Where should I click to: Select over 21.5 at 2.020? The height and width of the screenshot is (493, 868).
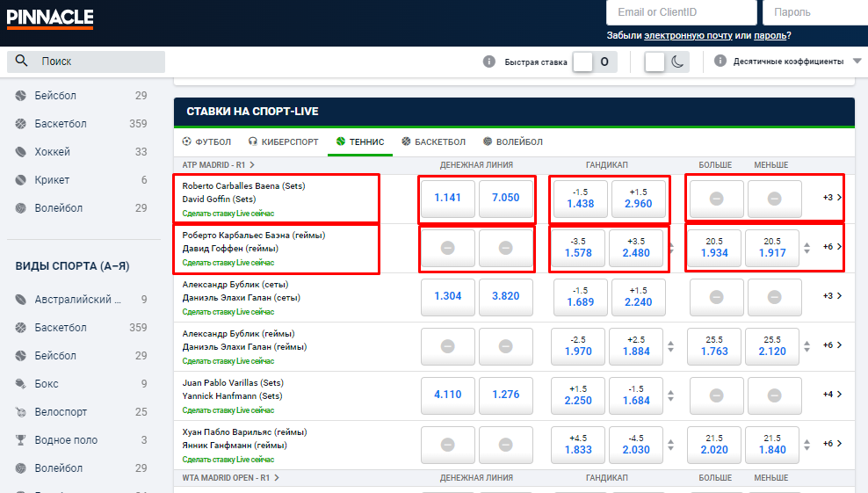pos(714,445)
